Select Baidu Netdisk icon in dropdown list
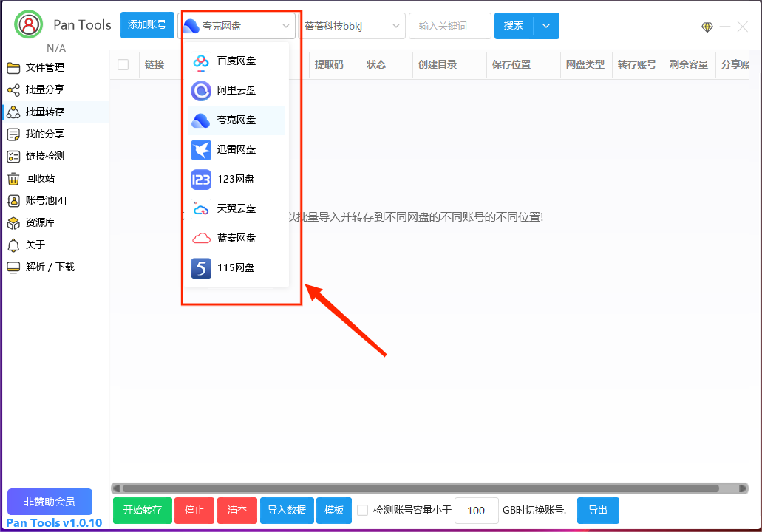This screenshot has width=762, height=532. [x=201, y=61]
